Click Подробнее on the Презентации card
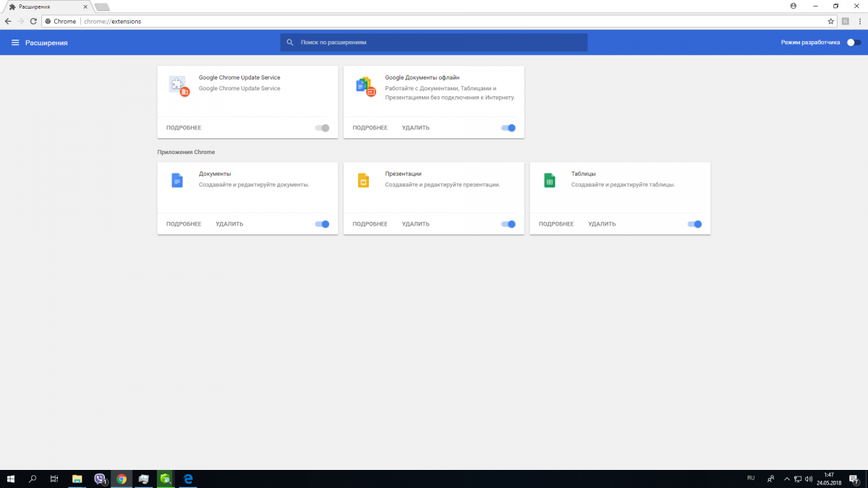 pyautogui.click(x=370, y=224)
